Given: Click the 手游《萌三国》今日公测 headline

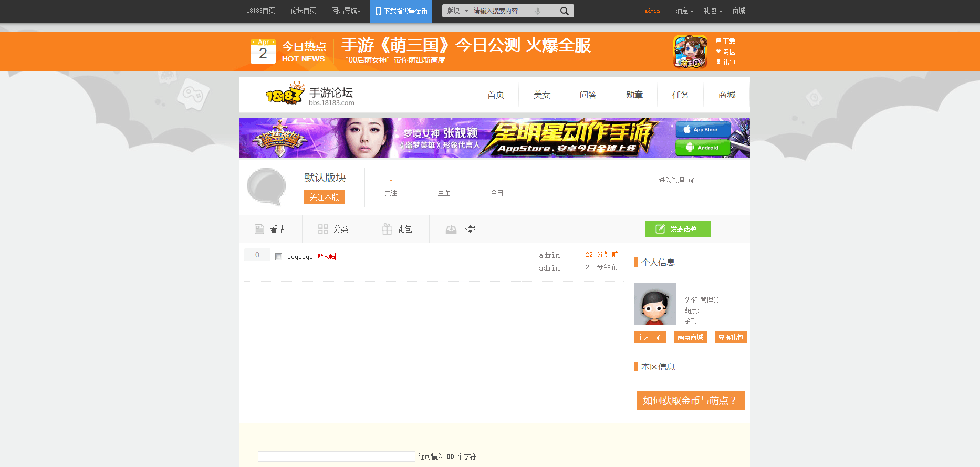Looking at the screenshot, I should (x=466, y=46).
